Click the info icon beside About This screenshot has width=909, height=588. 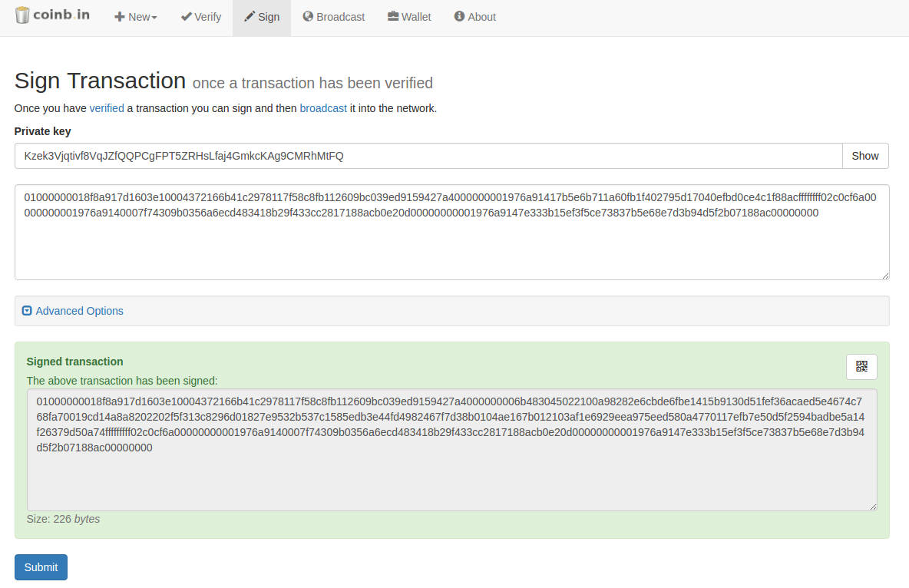click(x=459, y=17)
